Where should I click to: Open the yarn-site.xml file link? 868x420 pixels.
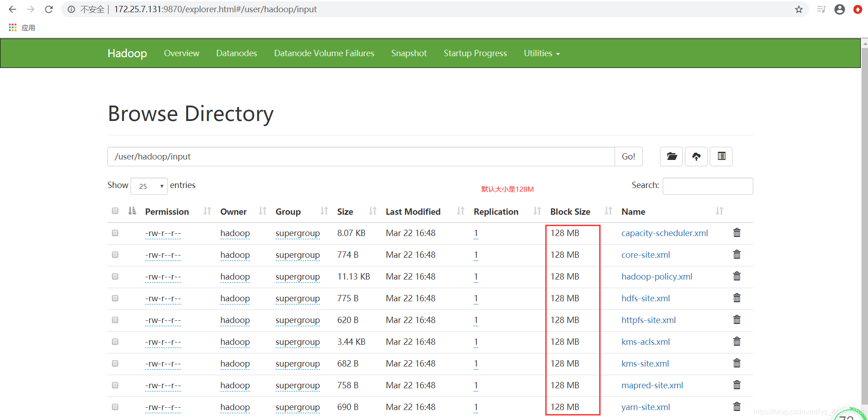point(645,407)
